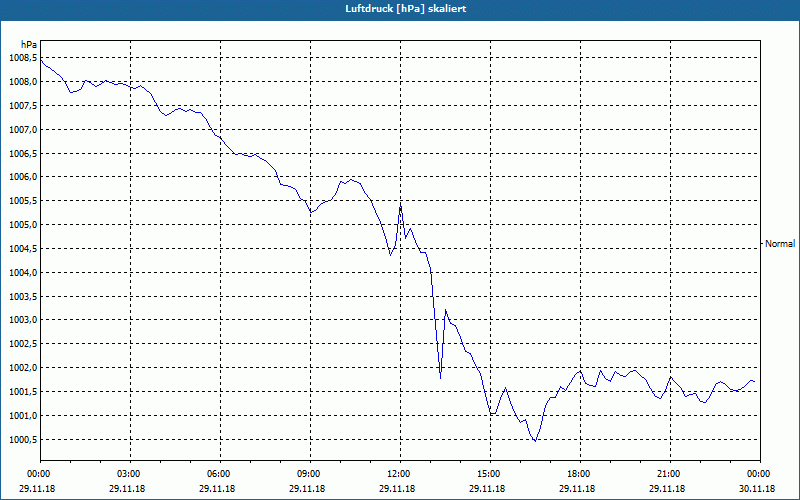
Task: Click the '1007,0' y-axis label
Action: 23,130
